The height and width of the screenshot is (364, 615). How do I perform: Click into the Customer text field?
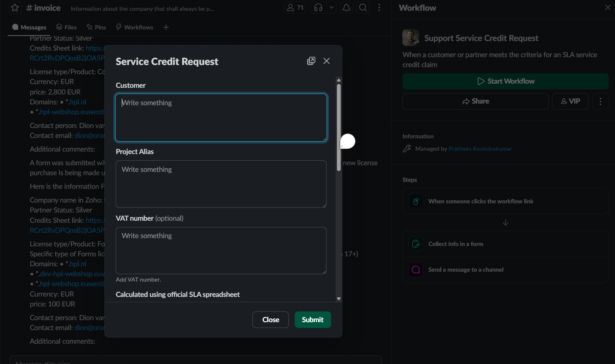coord(221,118)
